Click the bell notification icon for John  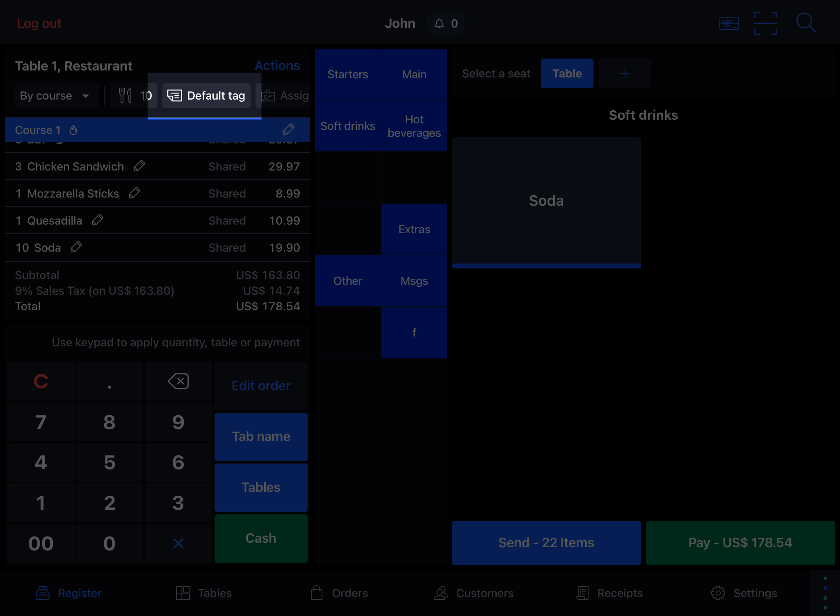click(439, 23)
